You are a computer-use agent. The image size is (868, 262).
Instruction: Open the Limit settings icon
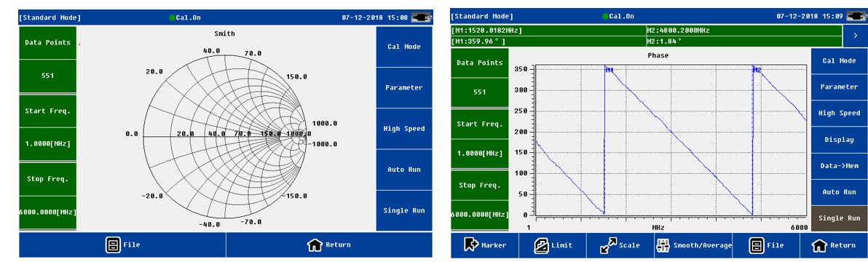click(x=553, y=245)
